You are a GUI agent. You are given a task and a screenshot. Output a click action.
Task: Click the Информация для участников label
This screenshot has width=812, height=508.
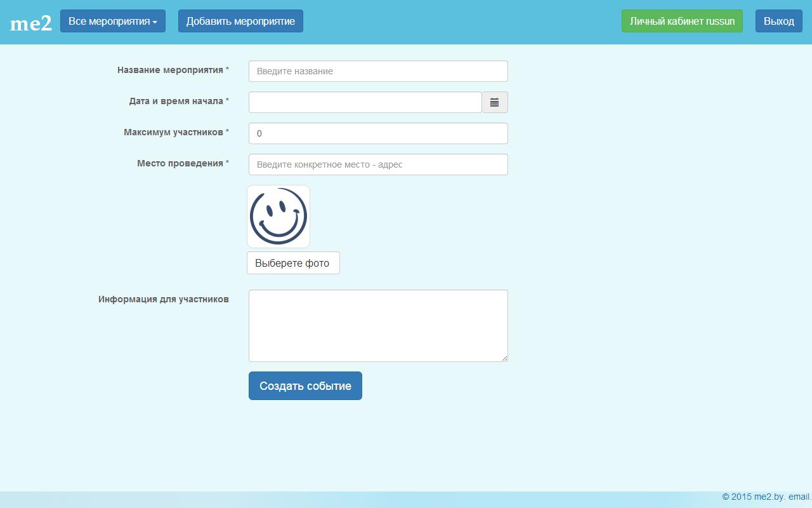pos(164,299)
